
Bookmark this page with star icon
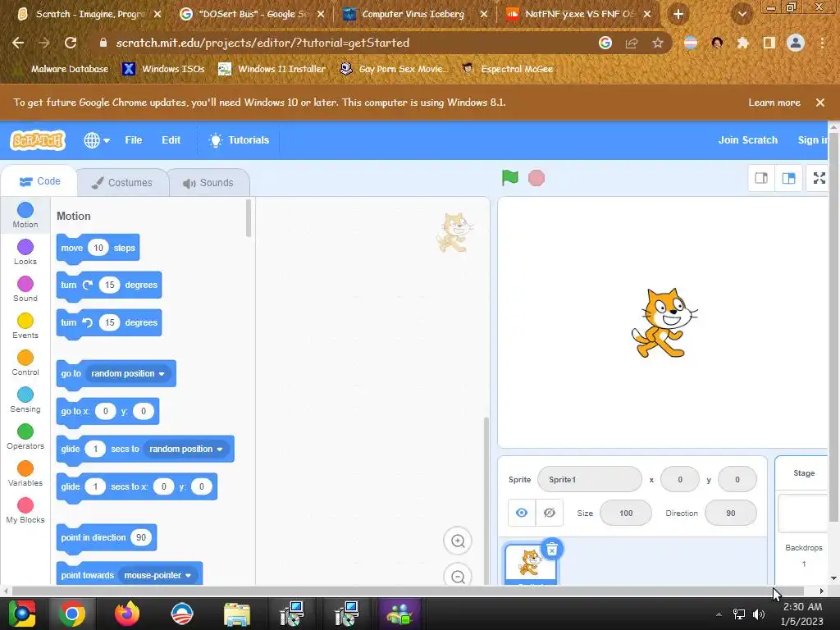(658, 43)
